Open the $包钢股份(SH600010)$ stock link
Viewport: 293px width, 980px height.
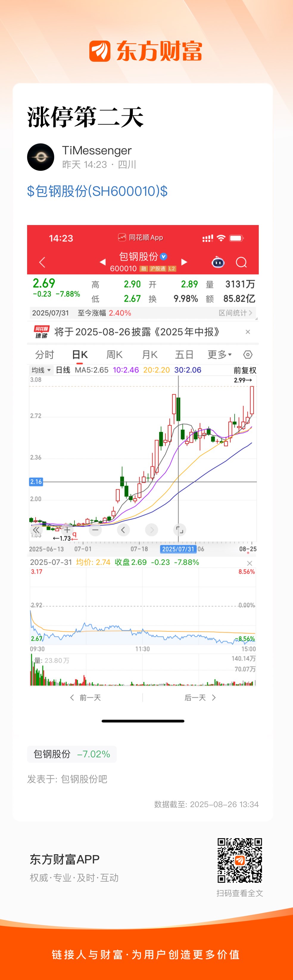coord(97,191)
